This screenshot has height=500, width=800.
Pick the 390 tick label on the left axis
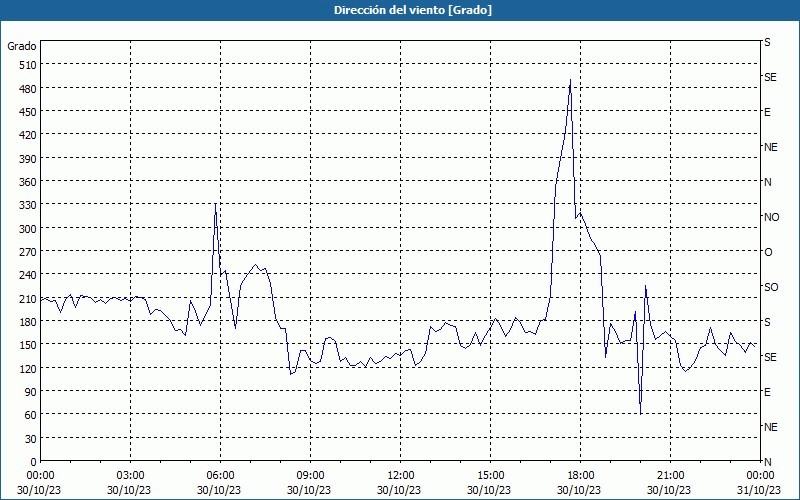[x=29, y=159]
